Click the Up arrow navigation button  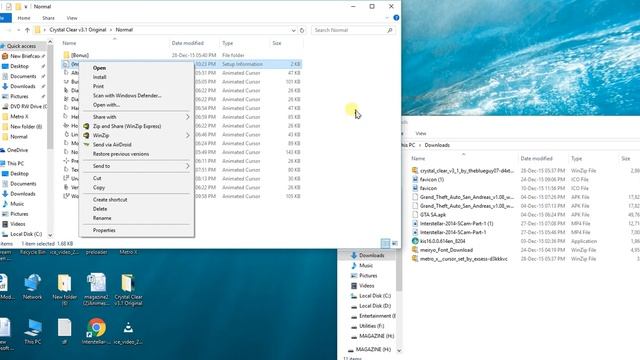[x=27, y=30]
